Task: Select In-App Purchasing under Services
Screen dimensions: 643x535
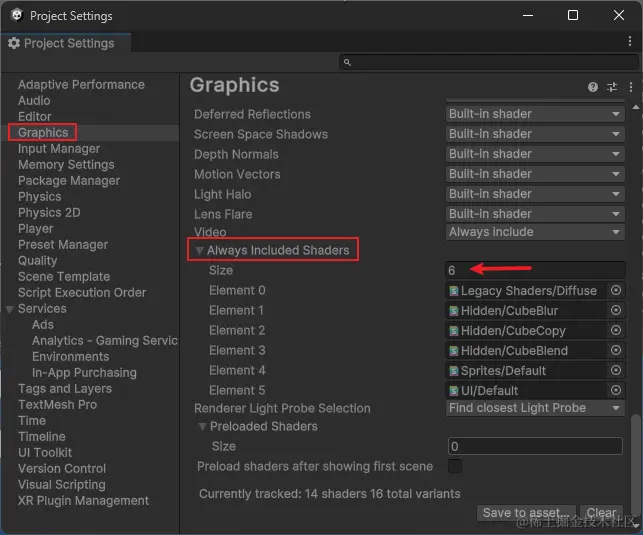Action: pos(84,373)
